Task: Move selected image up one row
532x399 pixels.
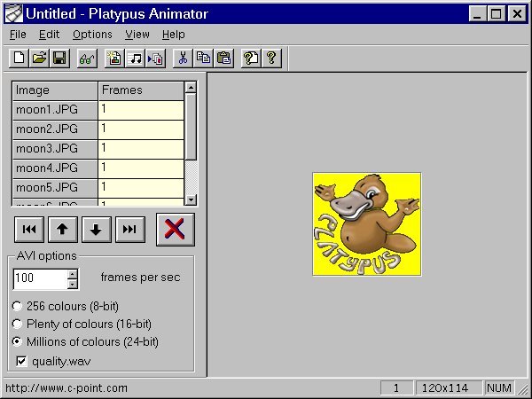Action: [x=63, y=230]
